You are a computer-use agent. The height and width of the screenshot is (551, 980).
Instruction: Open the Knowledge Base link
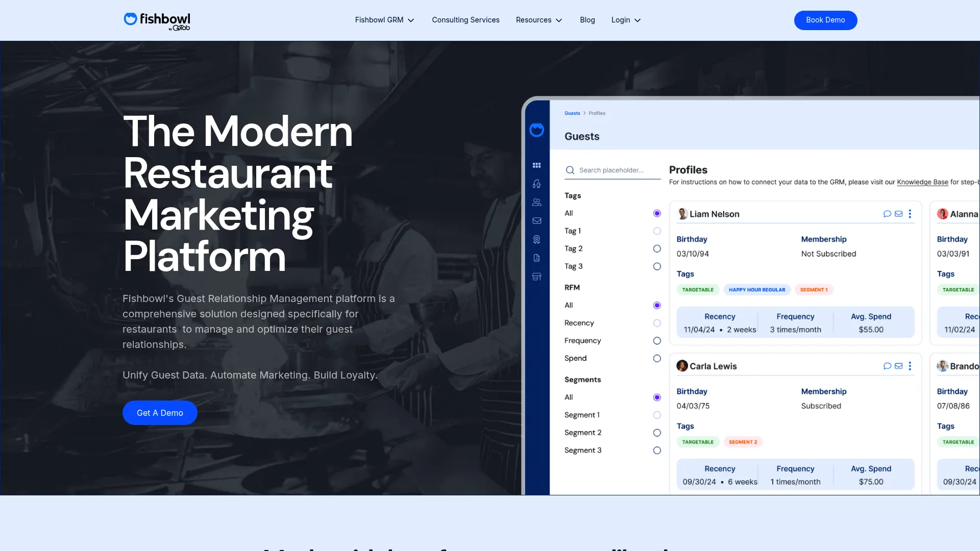coord(922,182)
